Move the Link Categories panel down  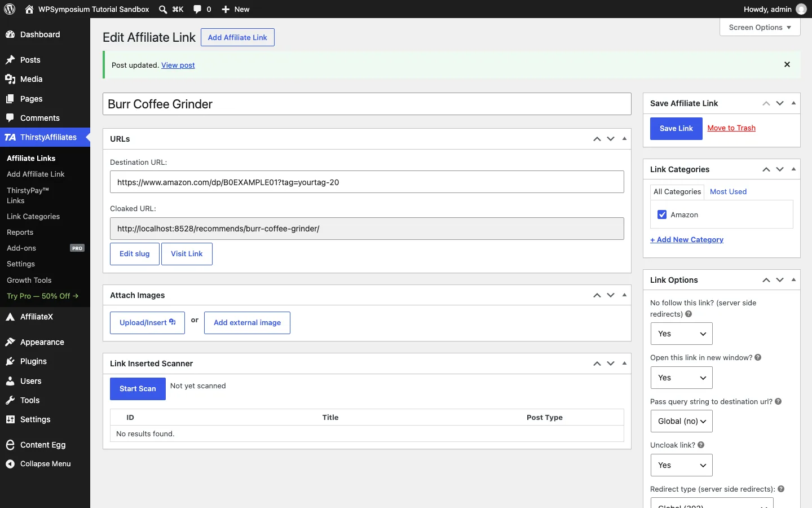click(x=780, y=169)
